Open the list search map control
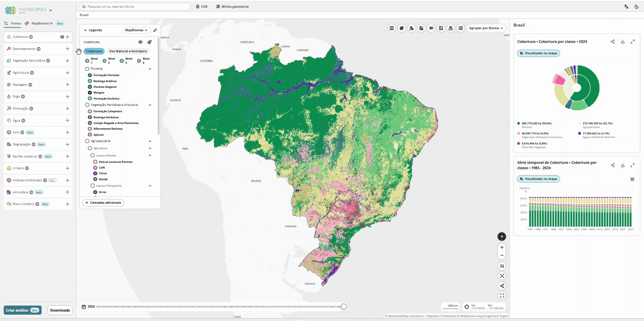This screenshot has width=644, height=321. tap(502, 266)
